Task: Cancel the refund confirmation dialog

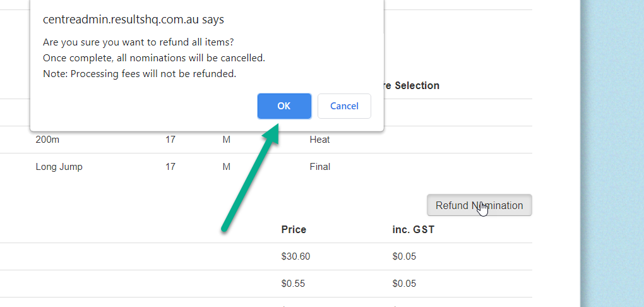Action: 344,106
